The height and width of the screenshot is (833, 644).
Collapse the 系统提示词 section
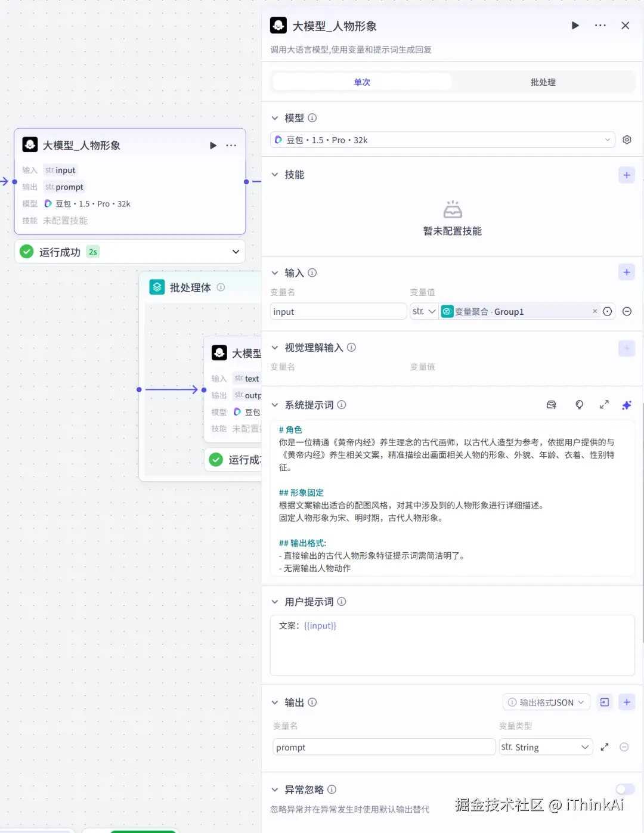275,404
